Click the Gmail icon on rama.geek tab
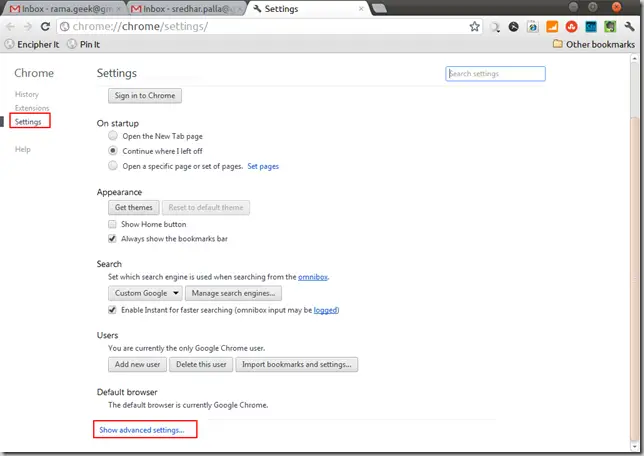This screenshot has height=456, width=644. tap(15, 9)
